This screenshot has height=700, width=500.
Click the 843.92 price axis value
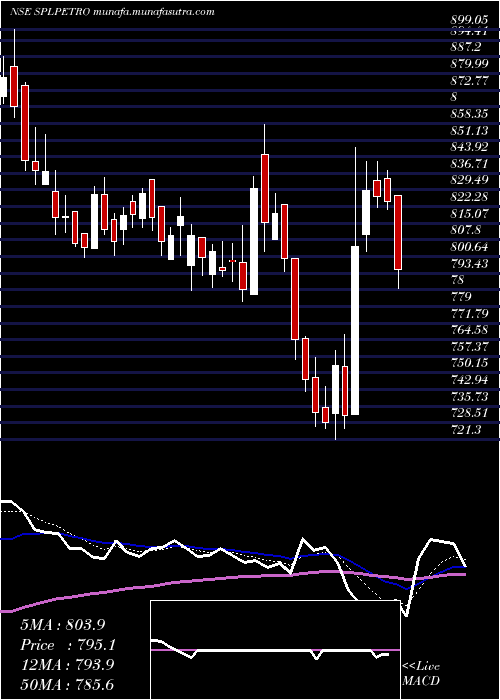pyautogui.click(x=470, y=147)
